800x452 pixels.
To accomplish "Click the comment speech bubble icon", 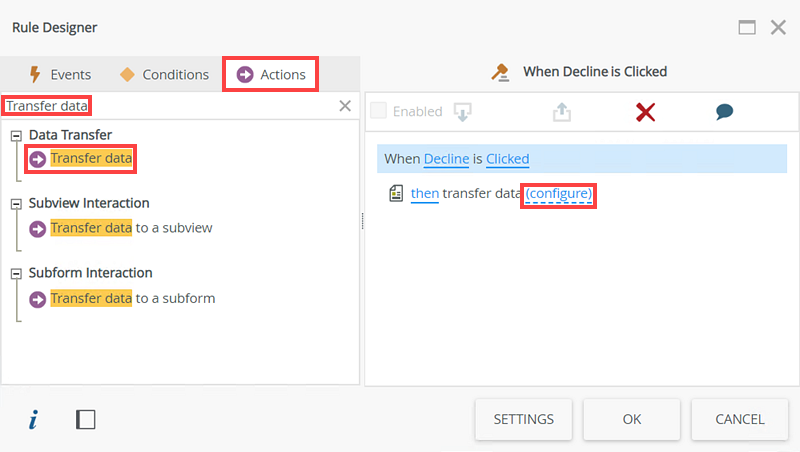I will pyautogui.click(x=725, y=112).
